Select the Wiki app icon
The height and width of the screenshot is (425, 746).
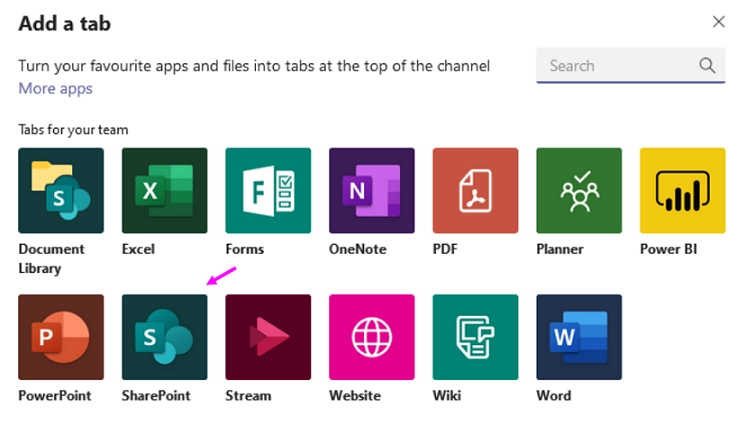click(475, 337)
